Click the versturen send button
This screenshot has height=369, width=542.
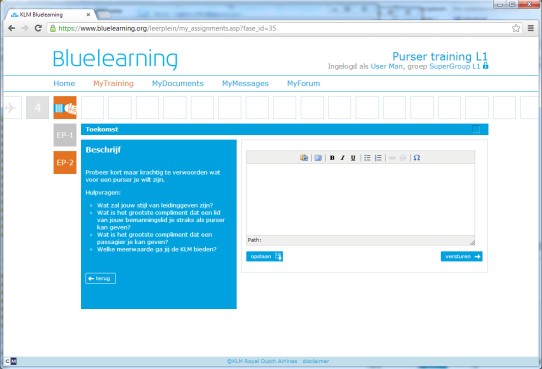(x=461, y=256)
